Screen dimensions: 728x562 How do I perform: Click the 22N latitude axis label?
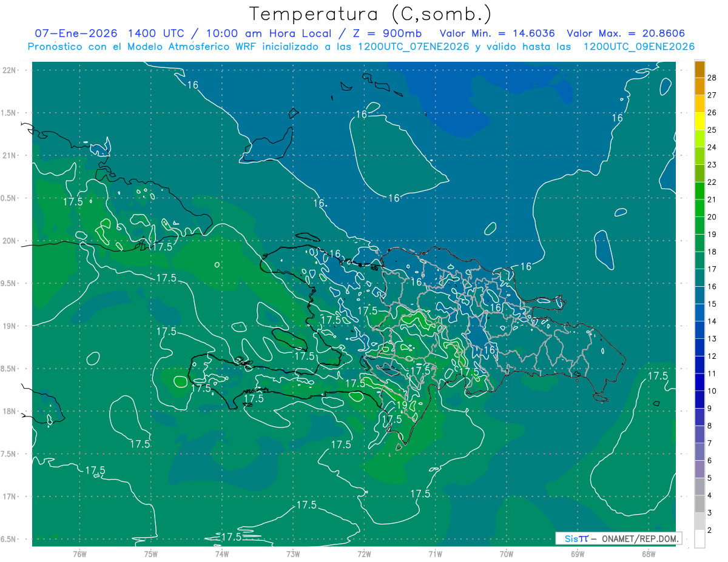[10, 70]
